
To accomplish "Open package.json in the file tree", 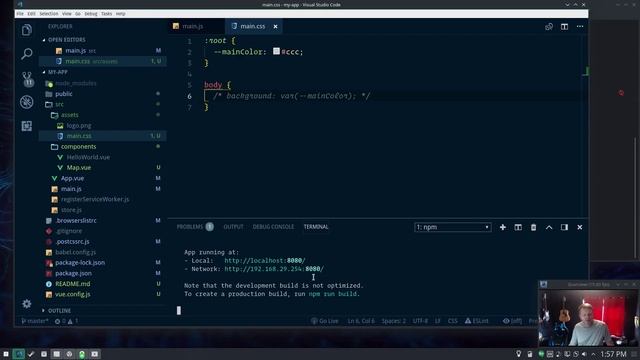I will [73, 273].
